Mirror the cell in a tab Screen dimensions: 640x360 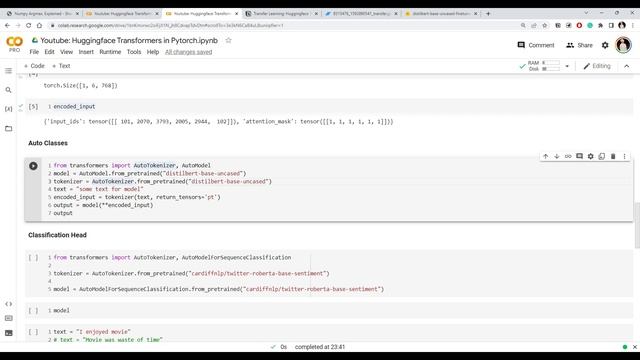click(x=602, y=156)
